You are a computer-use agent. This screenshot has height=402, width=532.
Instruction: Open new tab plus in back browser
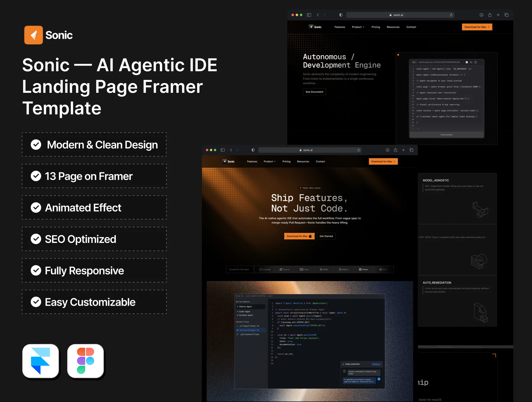[x=498, y=15]
